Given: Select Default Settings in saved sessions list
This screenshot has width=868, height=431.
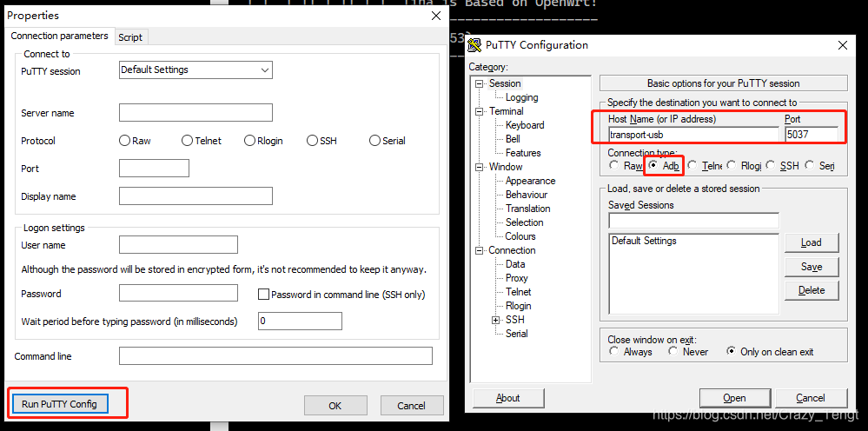Looking at the screenshot, I should pos(644,242).
